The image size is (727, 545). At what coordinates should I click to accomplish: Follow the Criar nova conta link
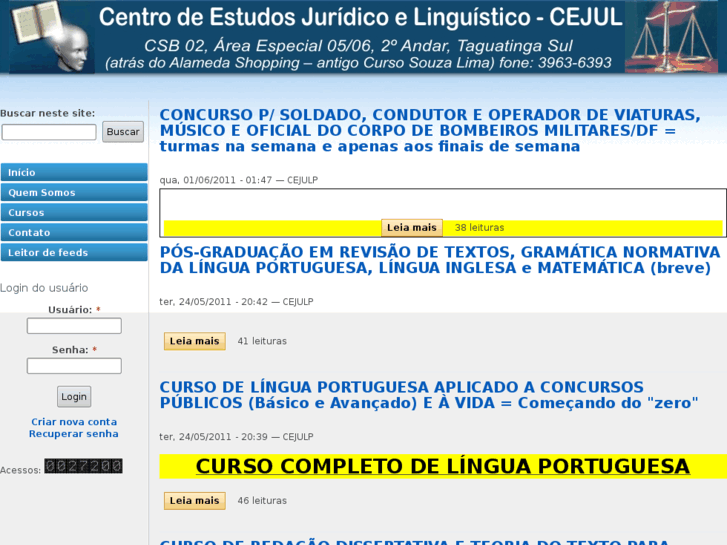coord(74,422)
